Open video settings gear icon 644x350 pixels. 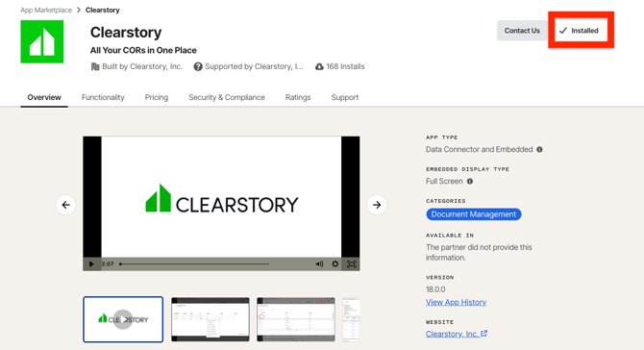click(335, 264)
